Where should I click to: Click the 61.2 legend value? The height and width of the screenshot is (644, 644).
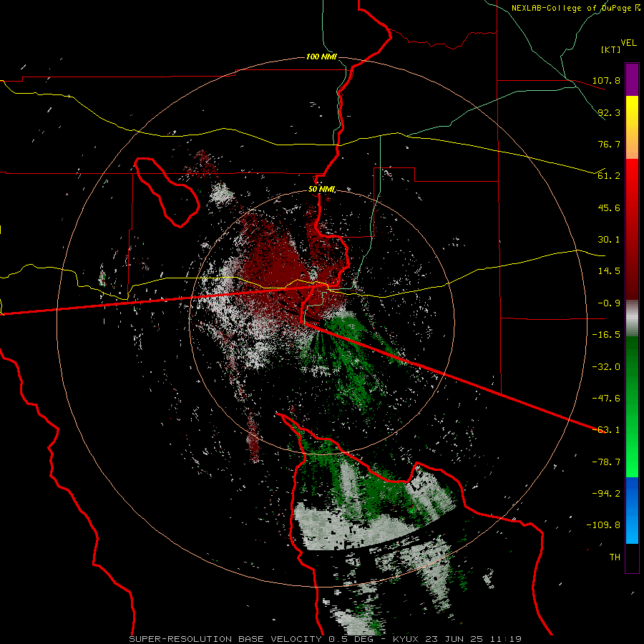click(x=609, y=176)
